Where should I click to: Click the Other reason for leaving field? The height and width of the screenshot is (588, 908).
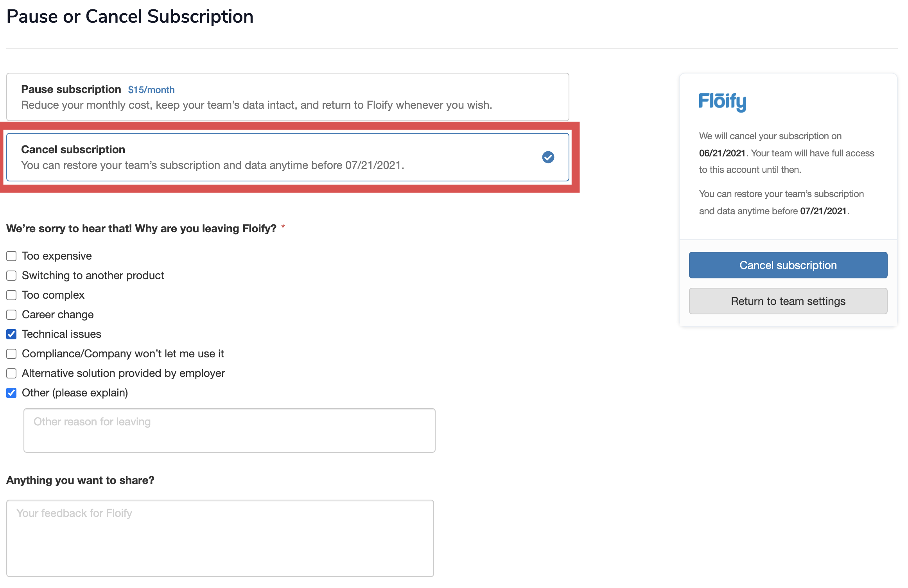click(x=229, y=430)
